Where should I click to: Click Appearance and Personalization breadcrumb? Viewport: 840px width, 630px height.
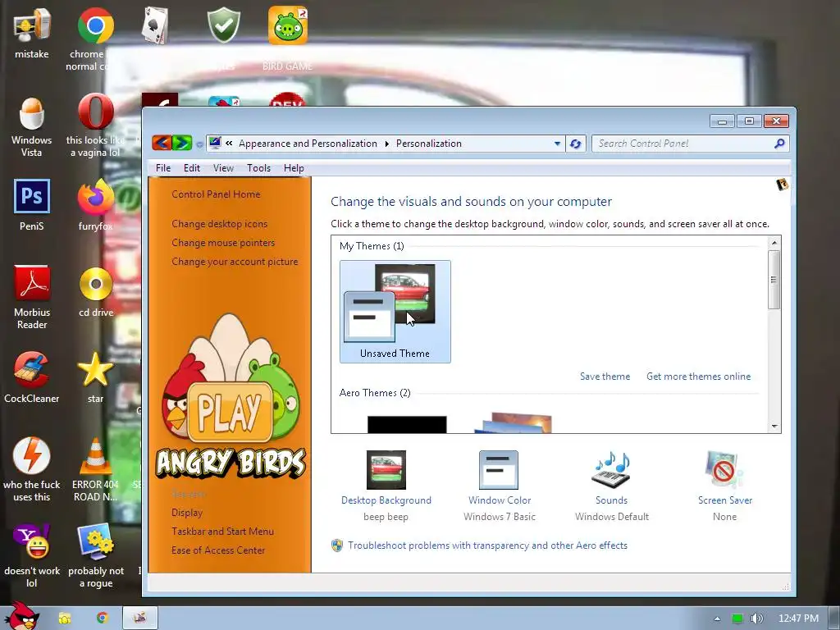(x=308, y=144)
